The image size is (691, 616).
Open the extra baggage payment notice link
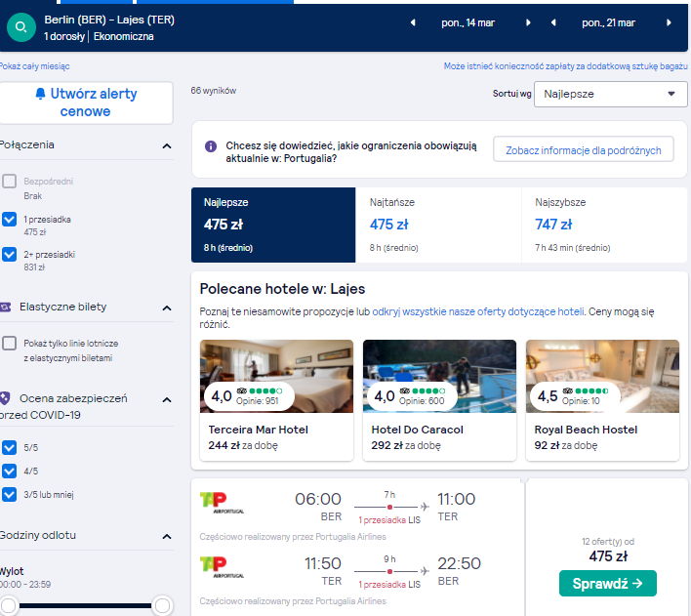click(565, 66)
